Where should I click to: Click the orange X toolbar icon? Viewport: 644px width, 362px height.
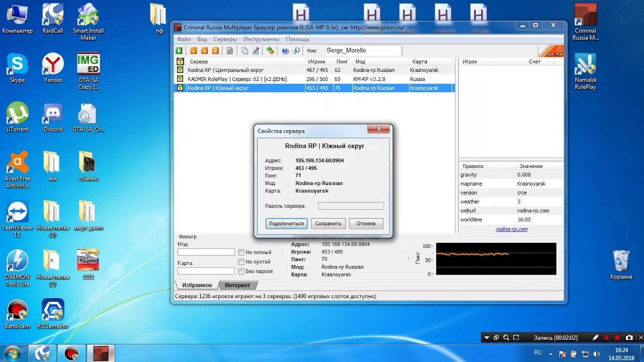pos(204,51)
